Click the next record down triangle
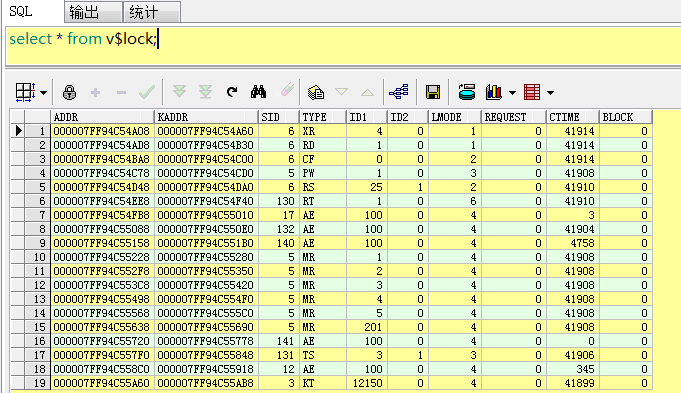Viewport: 681px width, 393px height. [x=341, y=92]
